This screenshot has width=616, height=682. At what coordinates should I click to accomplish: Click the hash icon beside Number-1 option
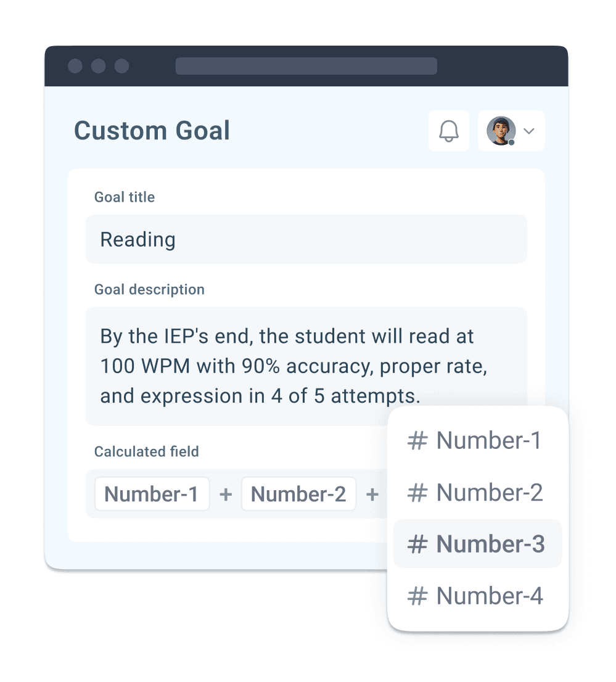pos(417,440)
